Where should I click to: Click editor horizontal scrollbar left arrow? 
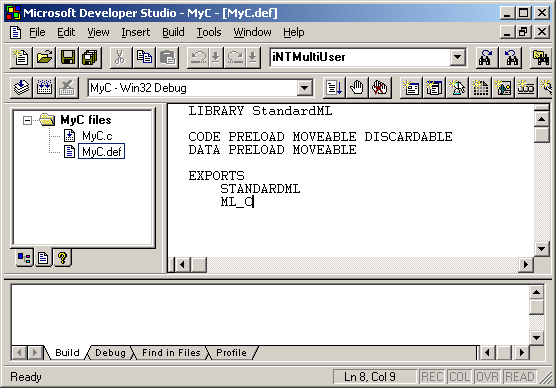tap(182, 265)
